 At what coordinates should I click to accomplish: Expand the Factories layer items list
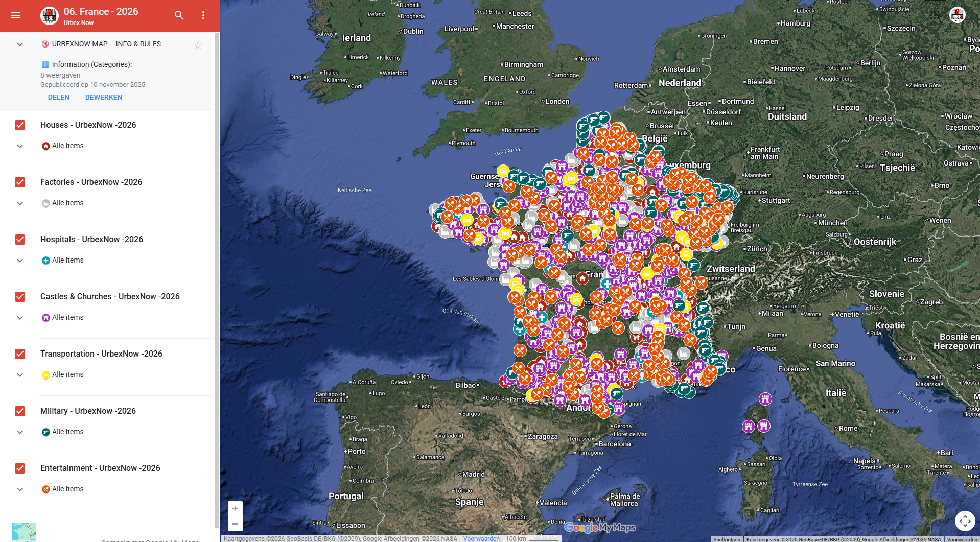pos(20,203)
